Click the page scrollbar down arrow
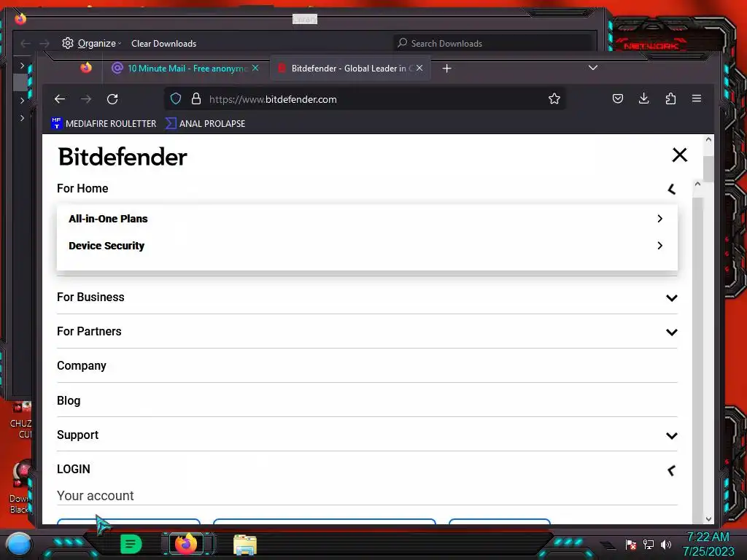The height and width of the screenshot is (560, 747). pyautogui.click(x=708, y=518)
